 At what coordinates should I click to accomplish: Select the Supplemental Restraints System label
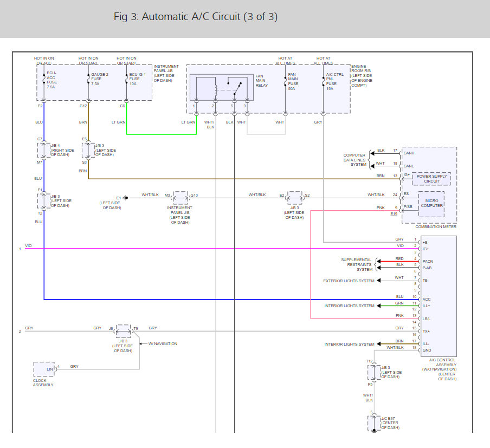(357, 264)
